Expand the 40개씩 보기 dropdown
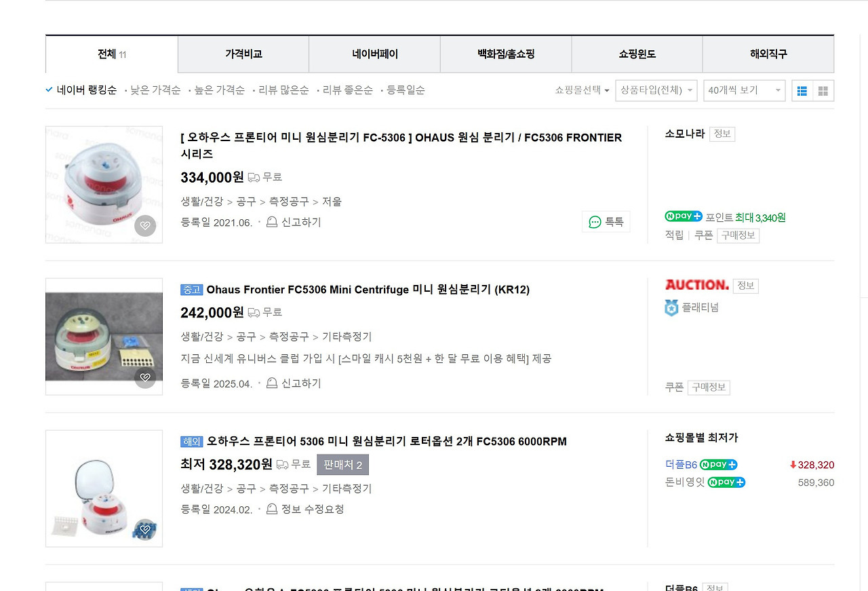This screenshot has height=591, width=868. click(x=744, y=90)
